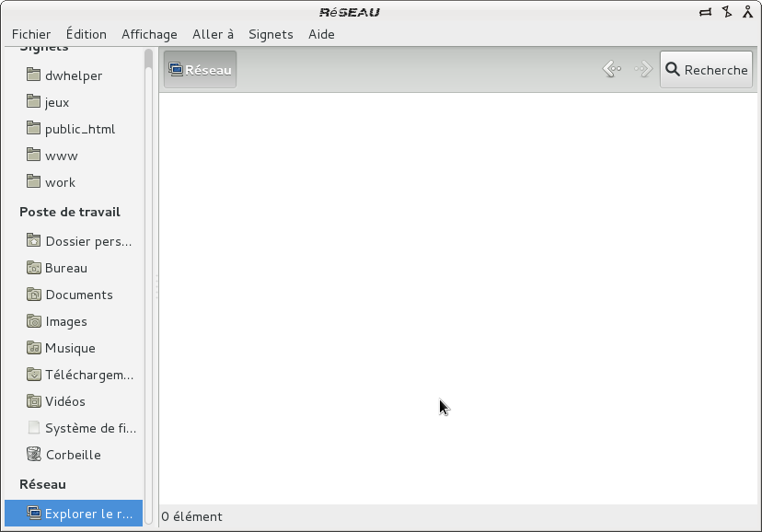The height and width of the screenshot is (532, 762).
Task: Click the Réseau path bar button
Action: click(x=201, y=69)
